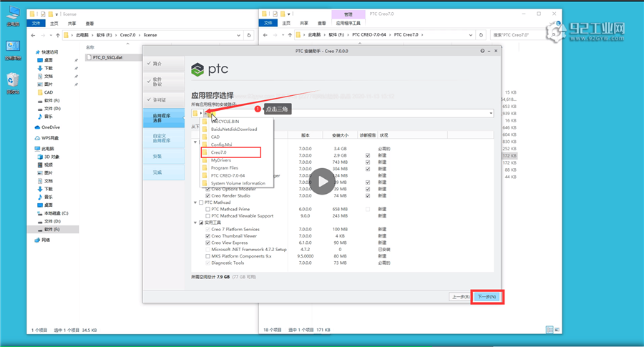
Task: Select 3D 对象 in navigation pane
Action: tap(52, 157)
